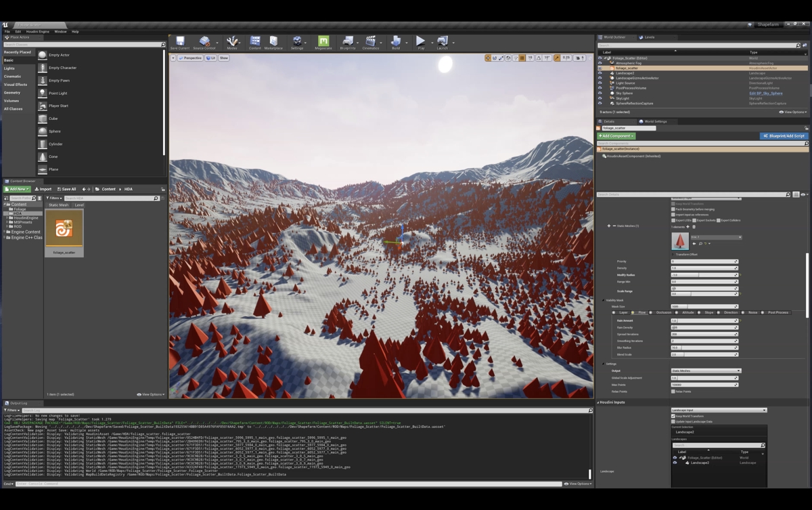Open the File menu
This screenshot has width=812, height=510.
[7, 31]
